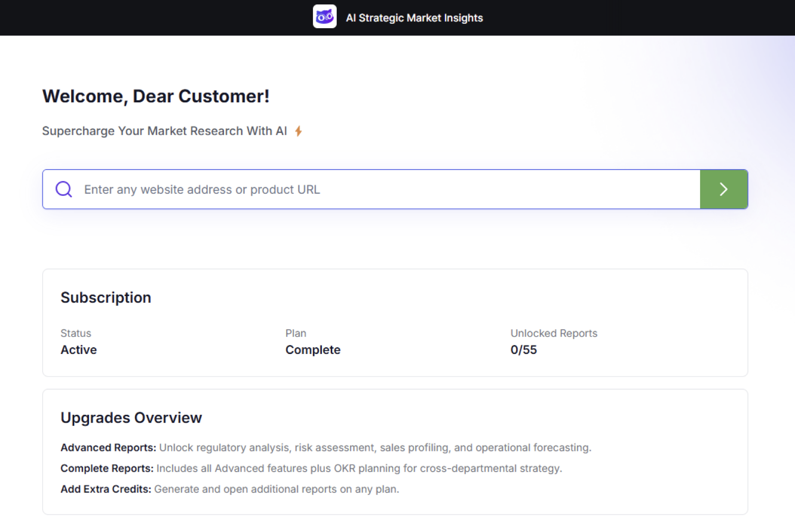The width and height of the screenshot is (795, 532).
Task: Select the Complete Reports upgrade entry
Action: pos(311,468)
